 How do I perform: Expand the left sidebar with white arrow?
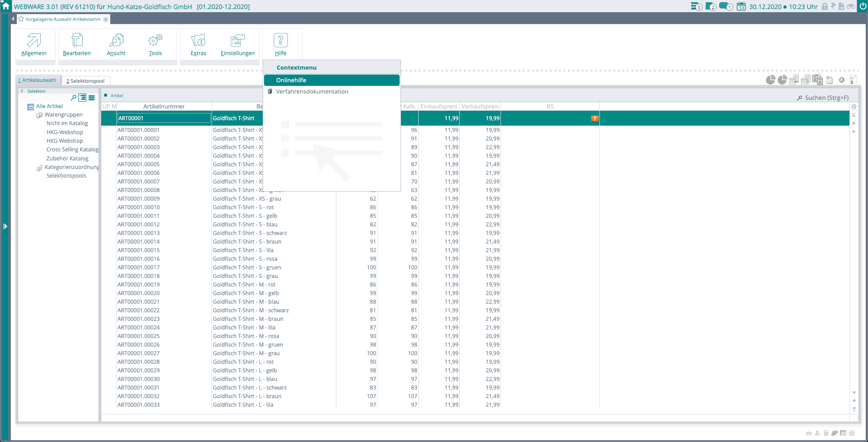5,226
